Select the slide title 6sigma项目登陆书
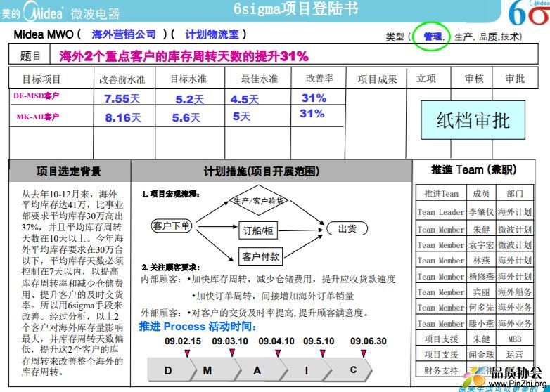This screenshot has width=550, height=392. coord(295,8)
